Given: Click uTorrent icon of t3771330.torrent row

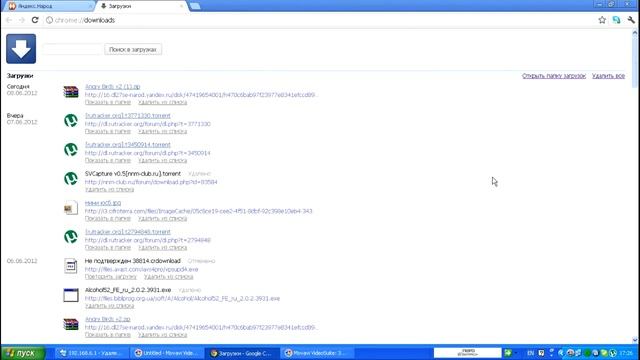Looking at the screenshot, I should [71, 120].
